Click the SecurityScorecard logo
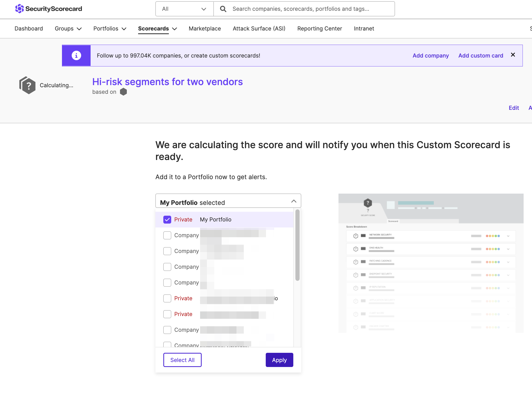 [49, 9]
